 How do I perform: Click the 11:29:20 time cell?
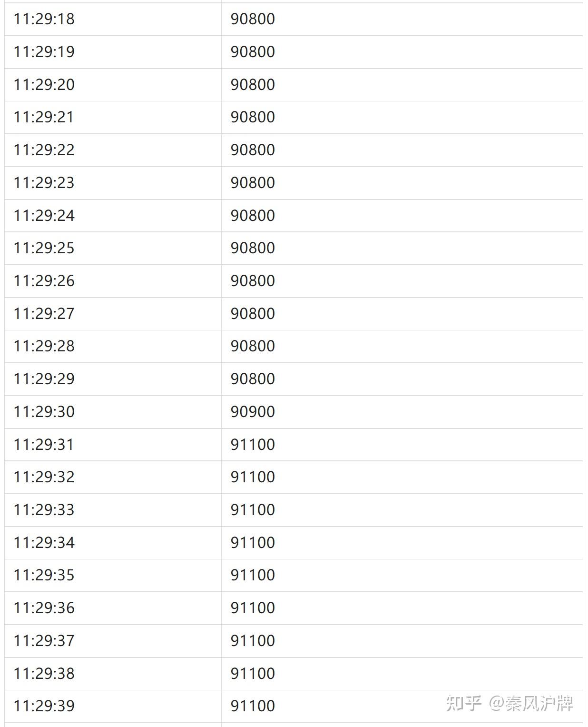coord(113,85)
